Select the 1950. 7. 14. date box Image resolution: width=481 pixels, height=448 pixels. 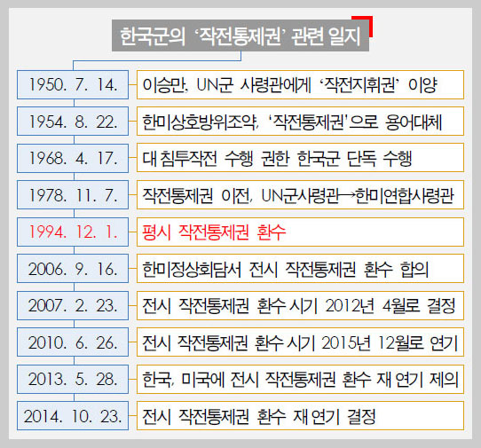73,84
